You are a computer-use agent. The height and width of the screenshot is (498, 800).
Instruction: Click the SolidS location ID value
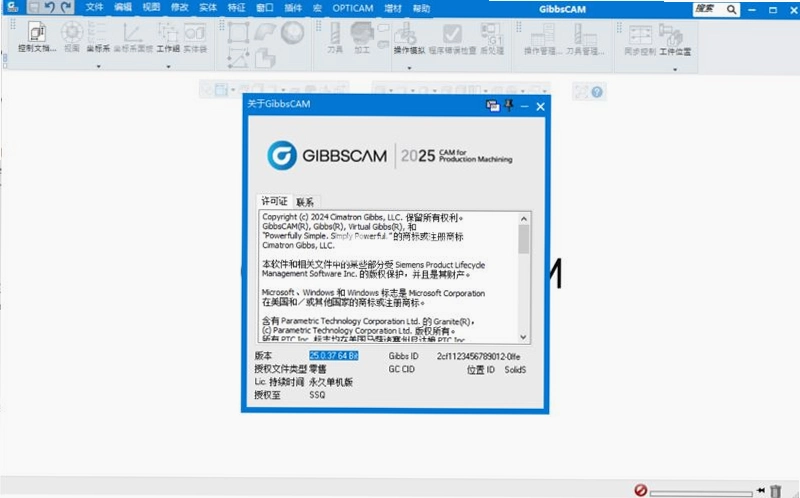click(515, 369)
